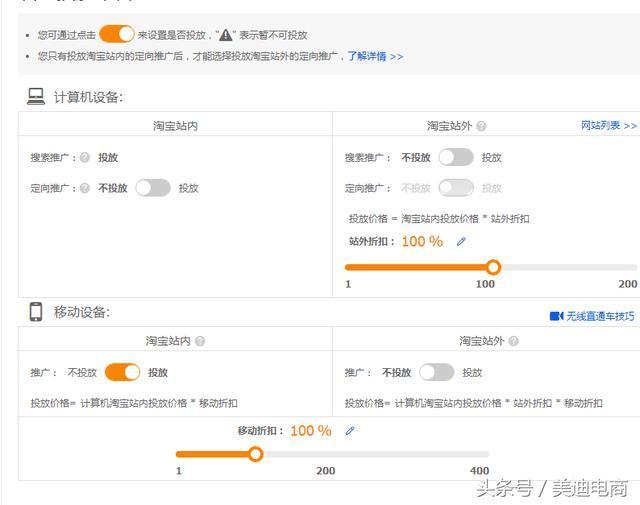The height and width of the screenshot is (505, 640).
Task: Enable 搜索推广 toggle under computer 淘宝站外
Action: point(456,157)
